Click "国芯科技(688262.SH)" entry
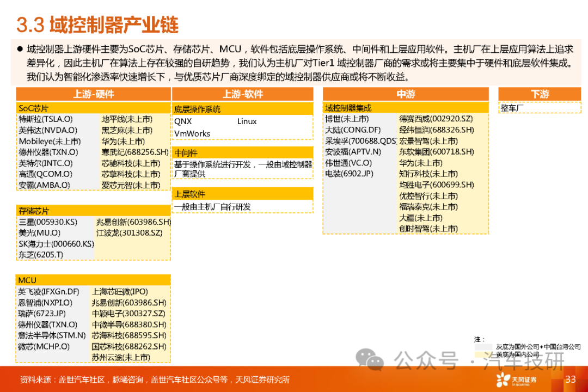 click(129, 346)
